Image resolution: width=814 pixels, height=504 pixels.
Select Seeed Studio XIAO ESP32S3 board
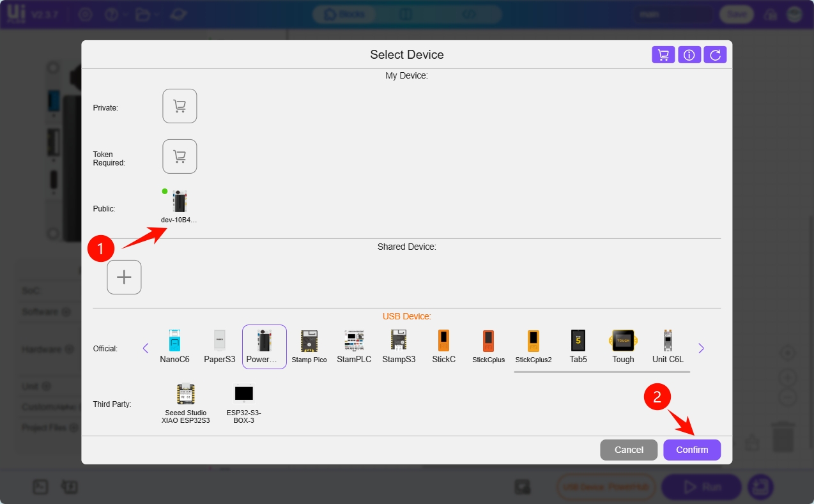[x=186, y=403]
